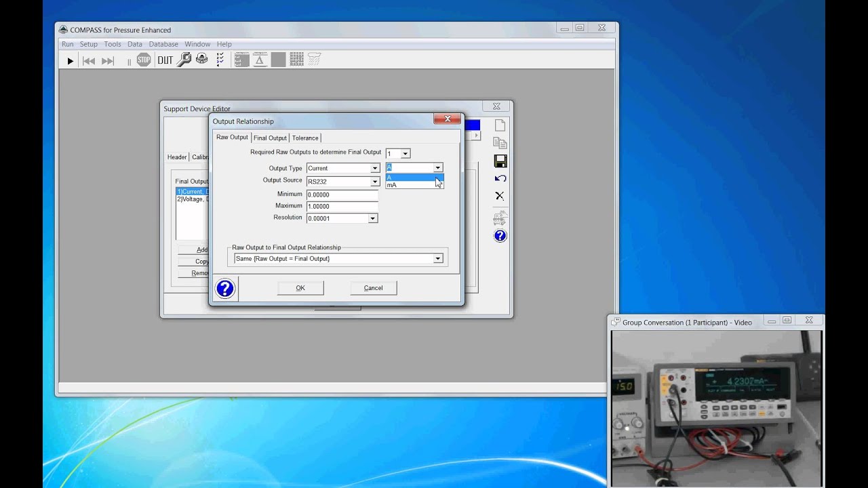This screenshot has width=868, height=488.
Task: Open the Data menu
Action: click(x=135, y=44)
